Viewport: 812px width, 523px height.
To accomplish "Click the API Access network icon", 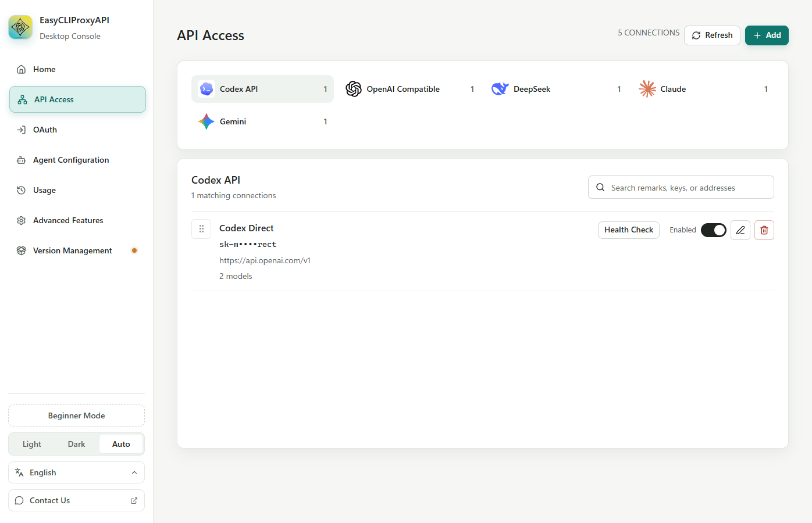I will (23, 99).
